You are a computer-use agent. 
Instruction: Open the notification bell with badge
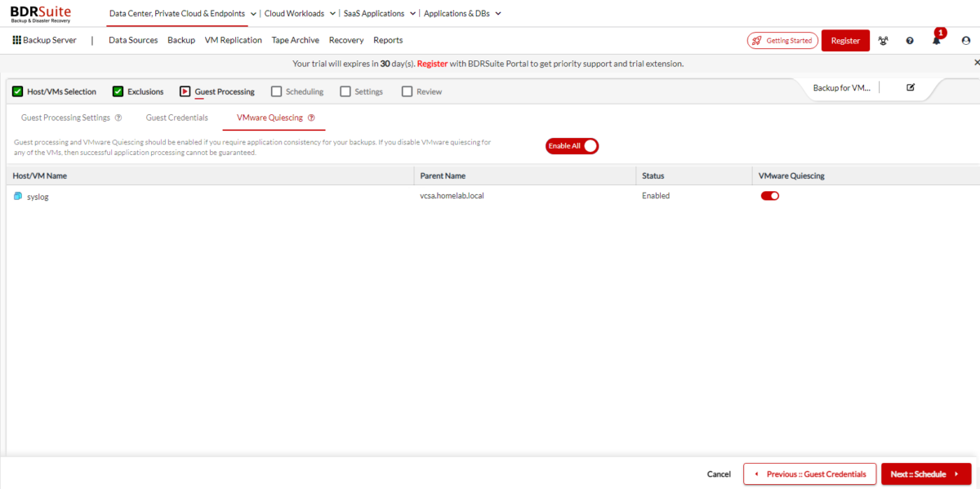(936, 40)
